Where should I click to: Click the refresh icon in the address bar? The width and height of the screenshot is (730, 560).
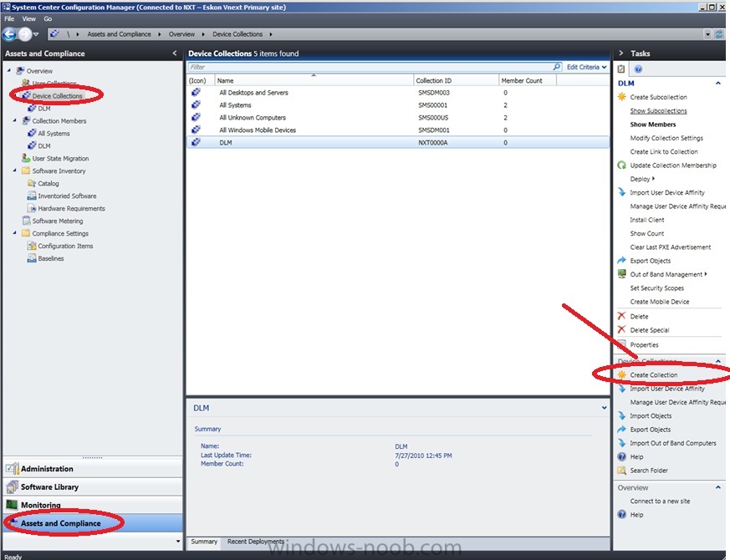point(719,34)
